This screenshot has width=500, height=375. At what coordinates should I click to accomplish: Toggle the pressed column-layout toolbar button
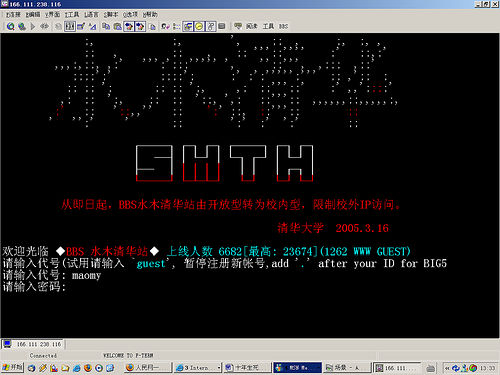70,26
